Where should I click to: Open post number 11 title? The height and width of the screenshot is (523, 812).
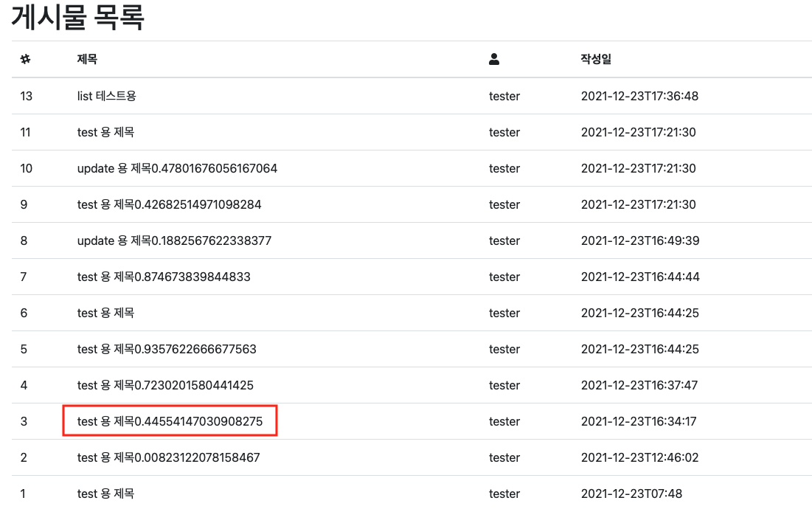[105, 132]
